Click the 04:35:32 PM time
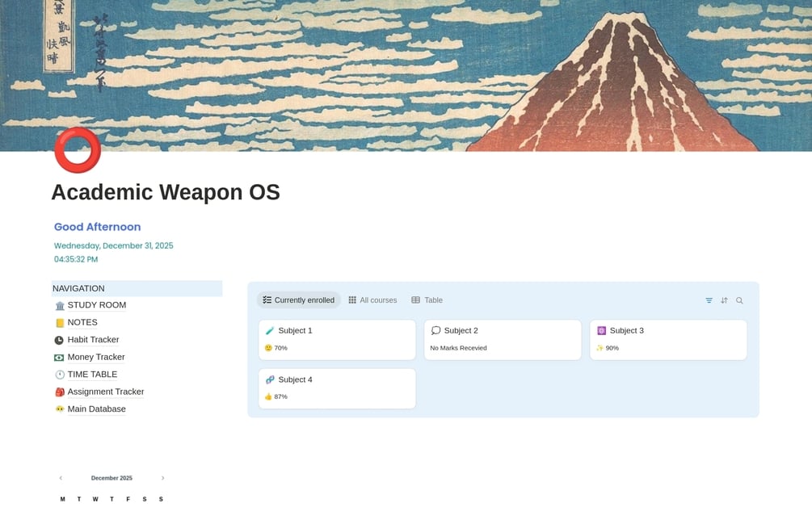The width and height of the screenshot is (812, 507). (76, 259)
